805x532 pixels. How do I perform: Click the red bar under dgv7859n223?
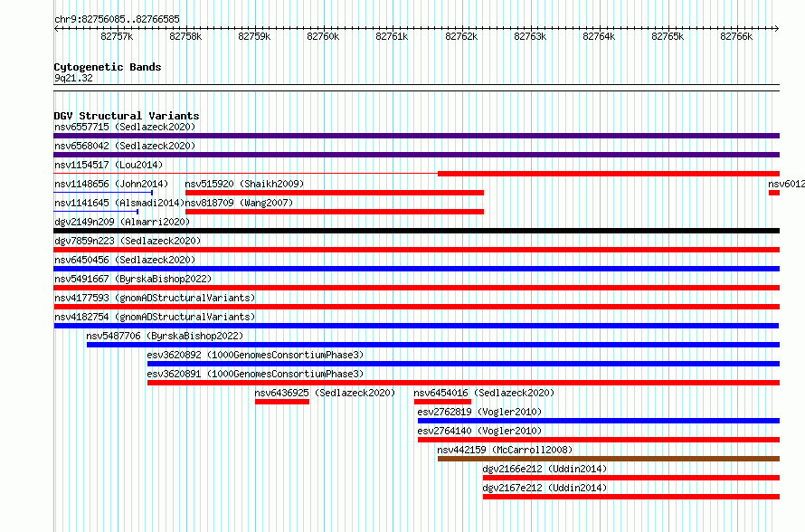[x=416, y=250]
